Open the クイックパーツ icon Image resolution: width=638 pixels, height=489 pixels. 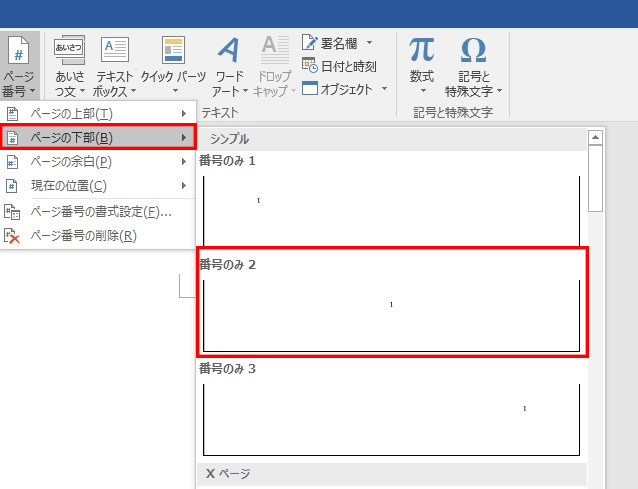coord(173,50)
